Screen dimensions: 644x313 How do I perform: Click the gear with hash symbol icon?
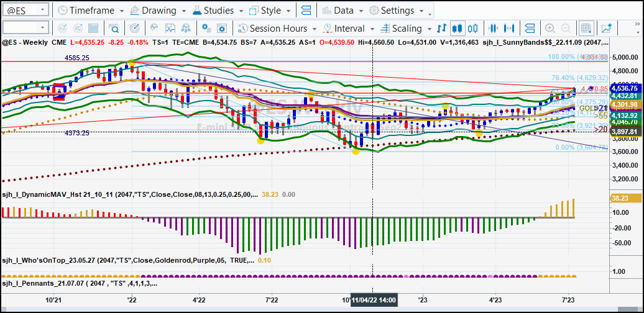(206, 29)
